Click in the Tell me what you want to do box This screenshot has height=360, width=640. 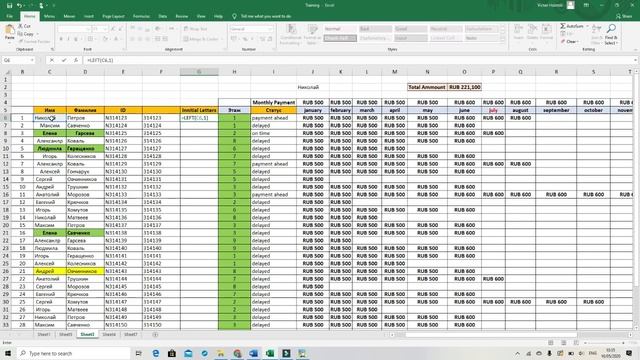[x=266, y=16]
